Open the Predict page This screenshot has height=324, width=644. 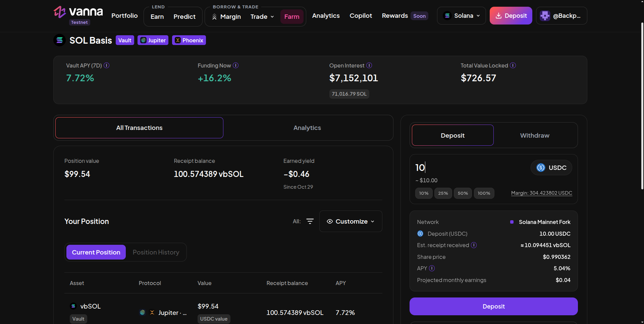click(x=184, y=17)
